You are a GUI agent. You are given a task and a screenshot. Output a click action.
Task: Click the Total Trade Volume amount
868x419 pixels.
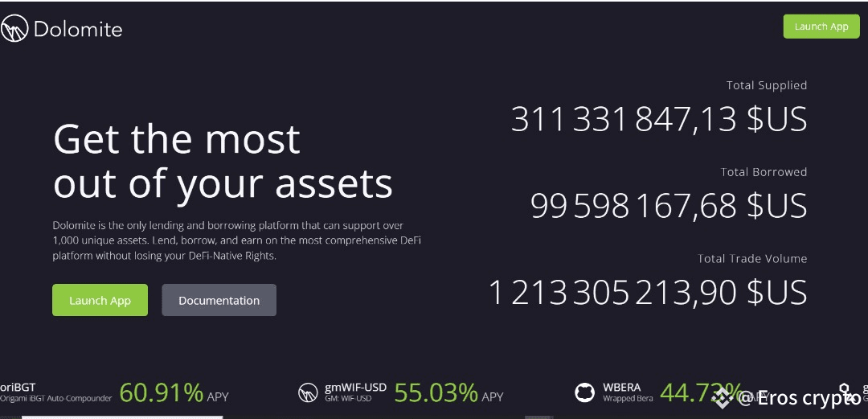point(649,292)
